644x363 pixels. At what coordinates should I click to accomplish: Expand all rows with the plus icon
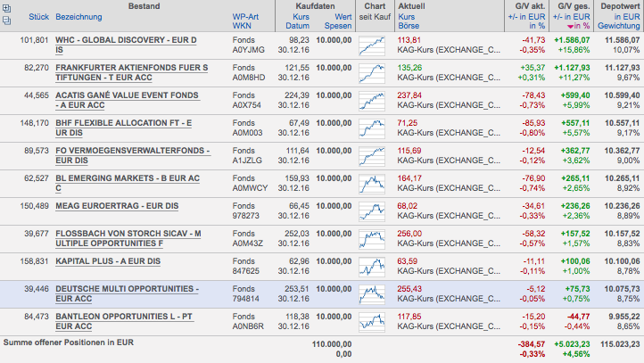click(6, 8)
